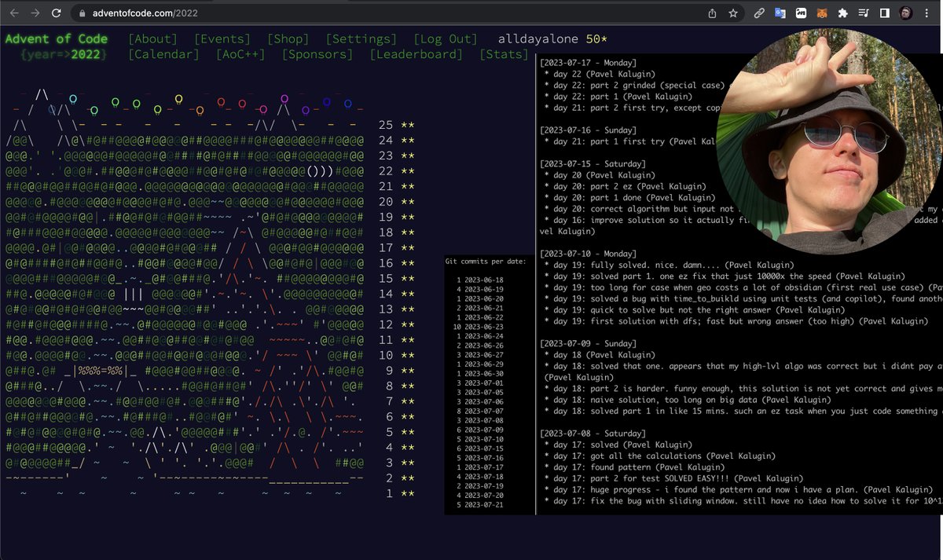
Task: Toggle the browser side panel
Action: pyautogui.click(x=884, y=13)
